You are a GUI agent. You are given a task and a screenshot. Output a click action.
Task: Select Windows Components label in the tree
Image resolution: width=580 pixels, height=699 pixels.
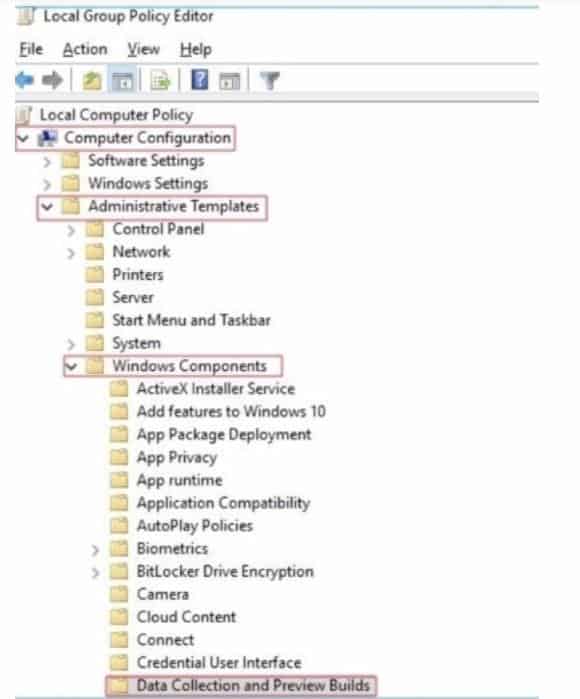coord(189,366)
